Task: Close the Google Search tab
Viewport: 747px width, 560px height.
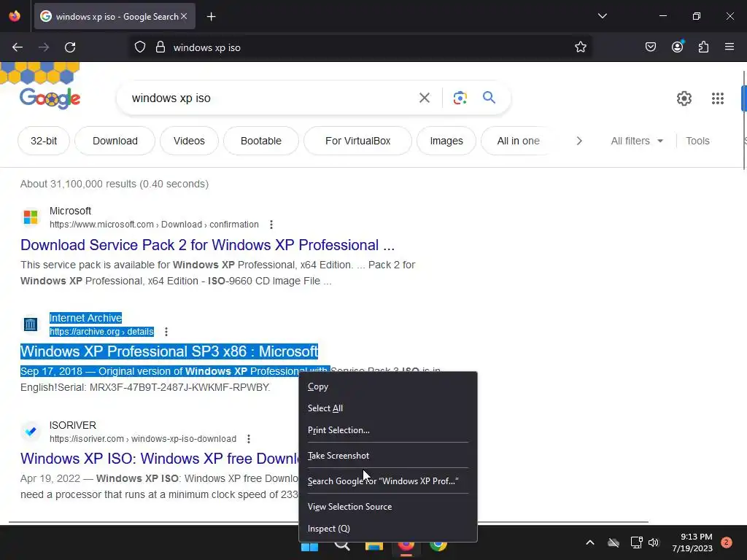Action: point(184,17)
